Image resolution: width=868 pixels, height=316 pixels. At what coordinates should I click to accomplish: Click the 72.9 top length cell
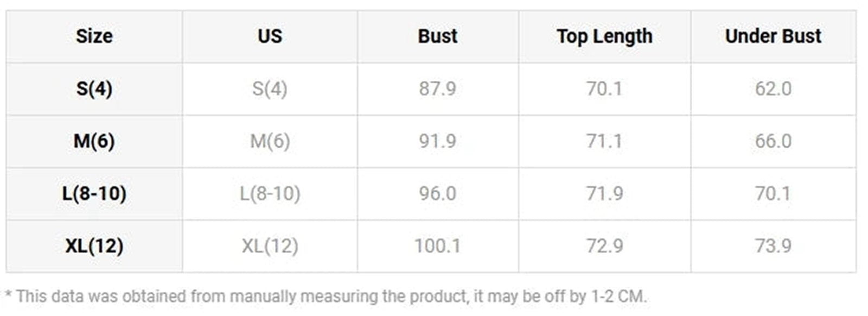coord(604,246)
